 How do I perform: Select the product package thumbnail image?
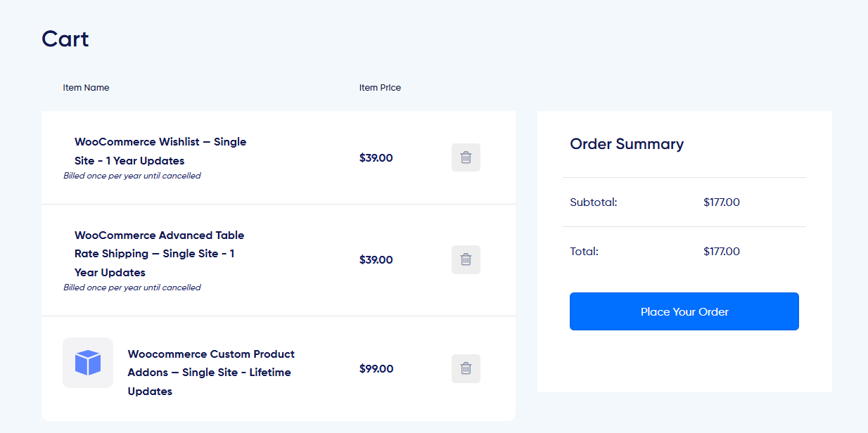coord(88,363)
